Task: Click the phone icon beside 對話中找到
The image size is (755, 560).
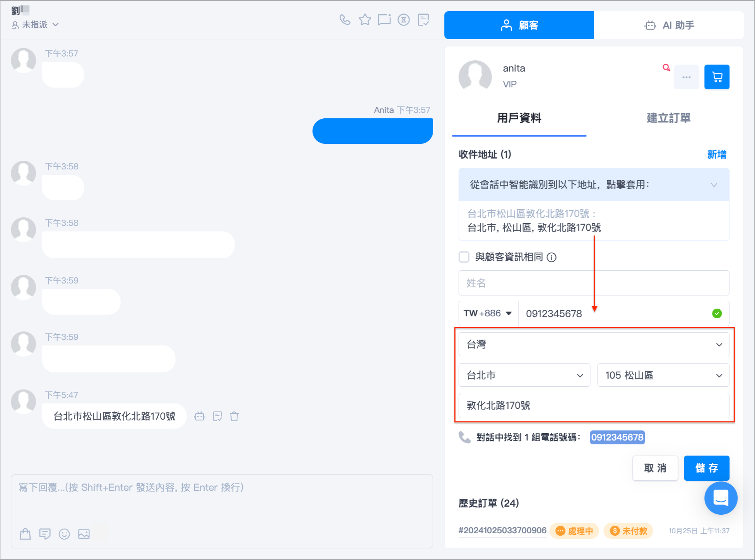Action: point(465,437)
